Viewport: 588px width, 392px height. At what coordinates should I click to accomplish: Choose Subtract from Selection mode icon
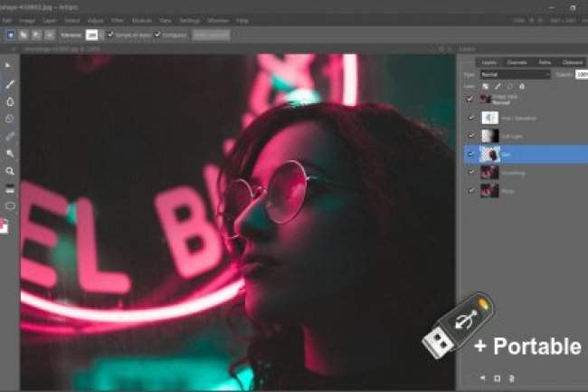pos(36,35)
